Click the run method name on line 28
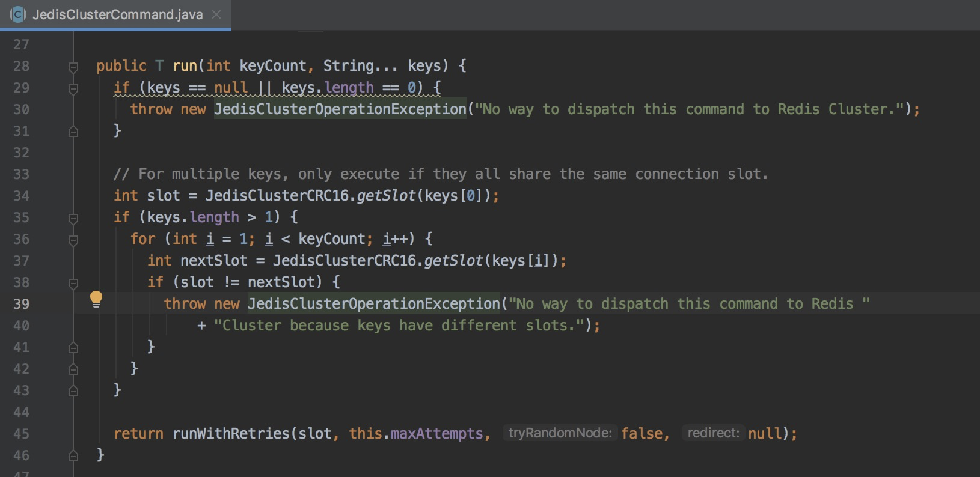Viewport: 980px width, 477px height. coord(185,66)
